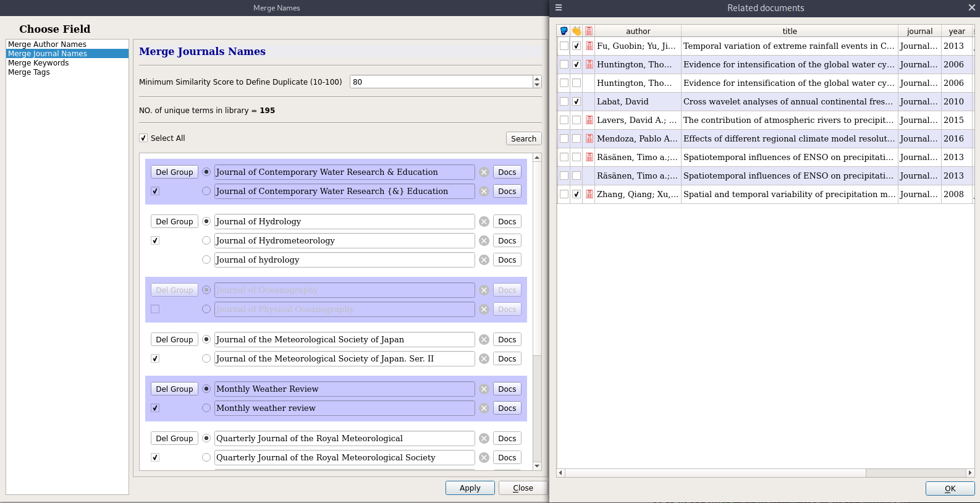Decrease the minimum similarity score with down arrow
The height and width of the screenshot is (503, 980).
pos(537,85)
